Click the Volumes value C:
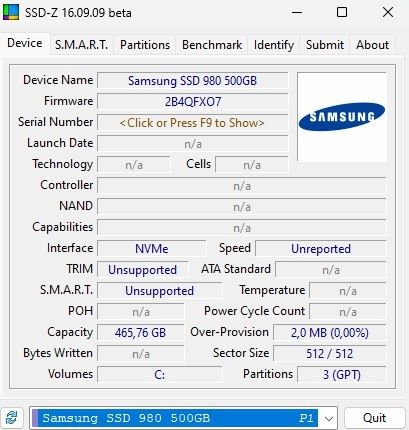Image resolution: width=409 pixels, height=430 pixels. point(159,375)
